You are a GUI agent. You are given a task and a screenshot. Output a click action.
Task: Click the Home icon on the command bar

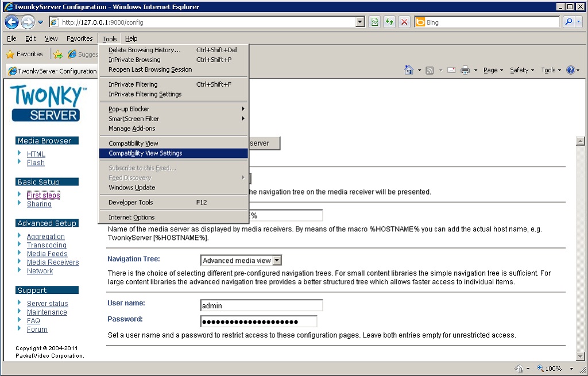pyautogui.click(x=409, y=70)
